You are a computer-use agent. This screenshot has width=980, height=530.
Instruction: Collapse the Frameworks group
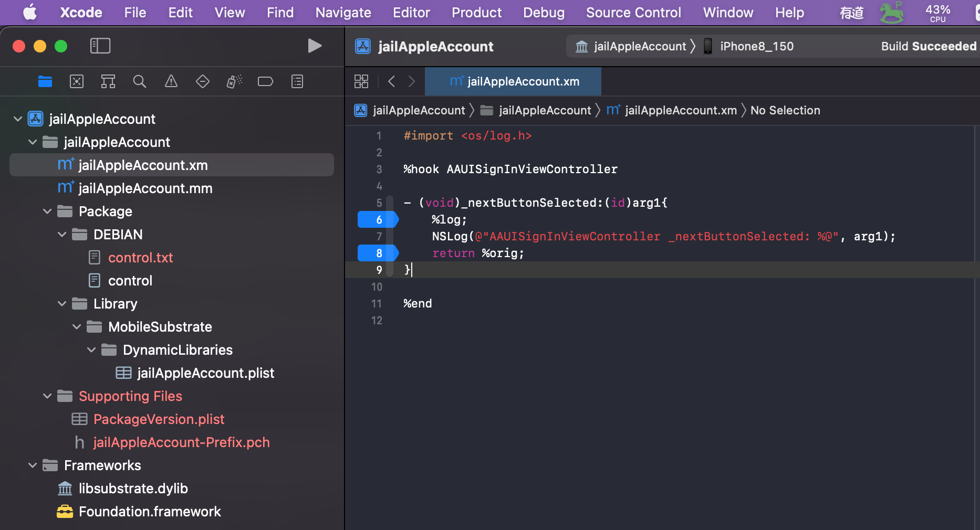(x=33, y=465)
